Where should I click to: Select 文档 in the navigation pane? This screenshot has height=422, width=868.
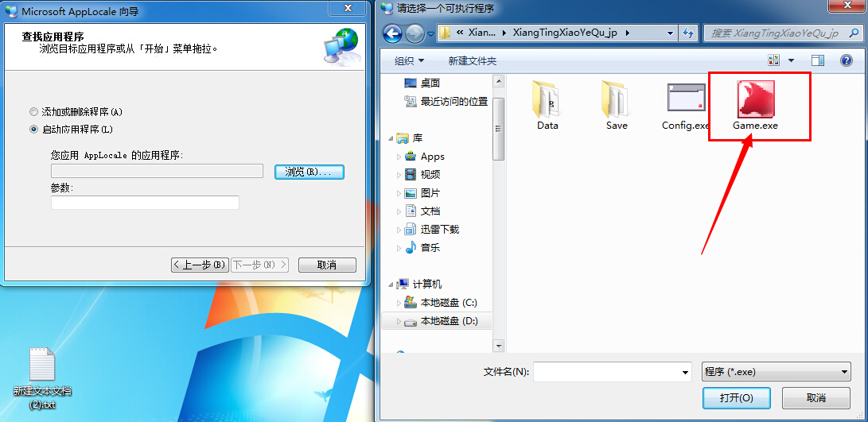click(430, 211)
